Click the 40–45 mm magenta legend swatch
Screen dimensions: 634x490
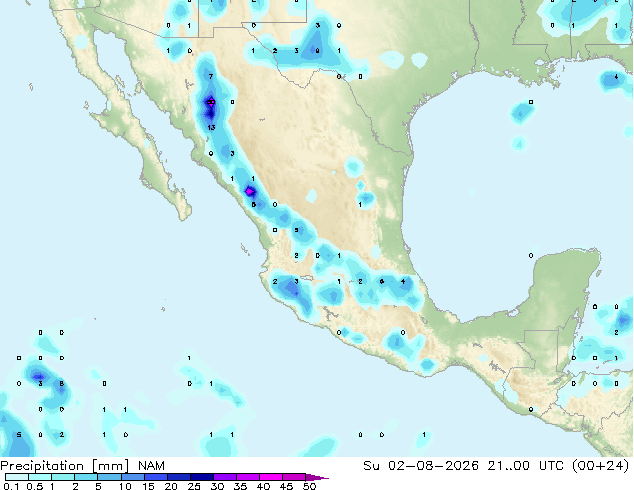pos(271,477)
